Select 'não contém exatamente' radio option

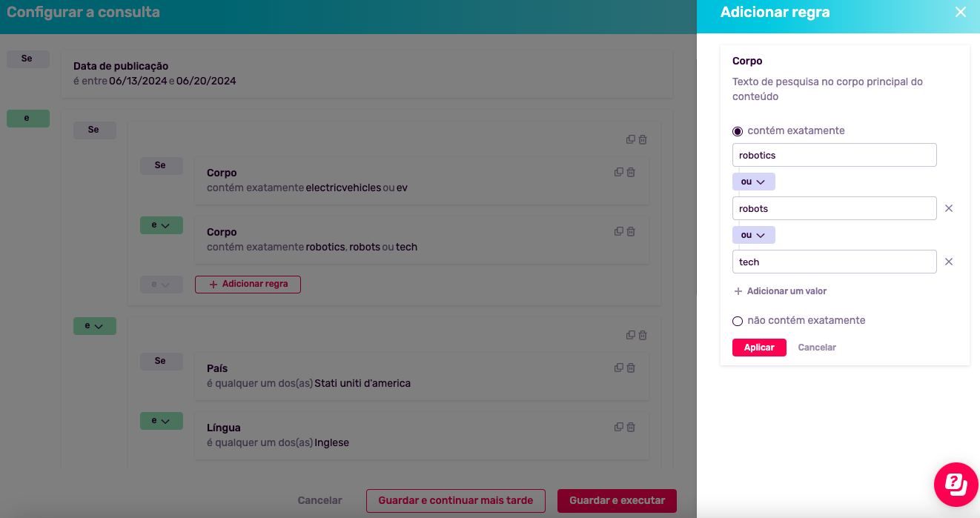pyautogui.click(x=738, y=321)
